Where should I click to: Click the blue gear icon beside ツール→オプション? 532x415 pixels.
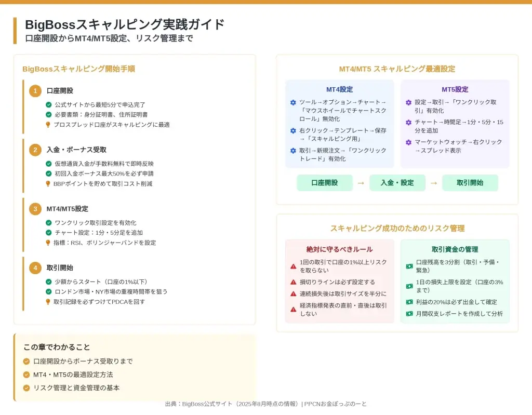(x=293, y=102)
